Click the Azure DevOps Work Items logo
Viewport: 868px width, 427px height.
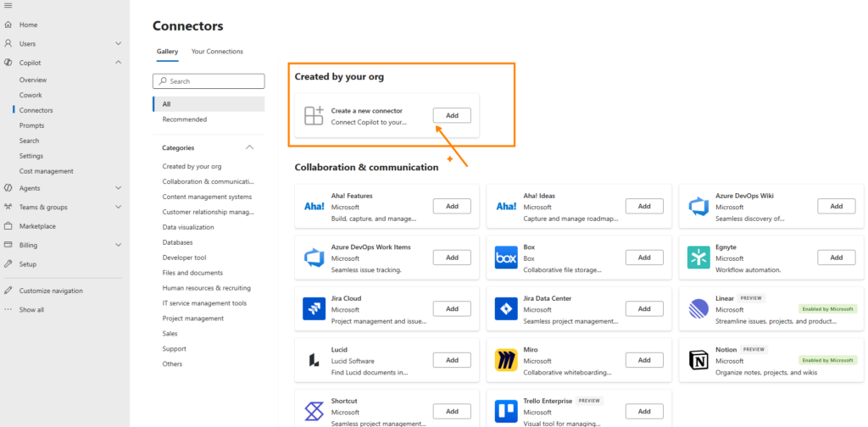[x=314, y=258]
